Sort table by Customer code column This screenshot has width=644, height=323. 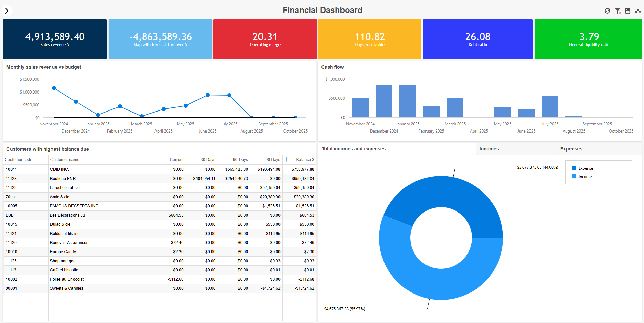click(x=19, y=160)
